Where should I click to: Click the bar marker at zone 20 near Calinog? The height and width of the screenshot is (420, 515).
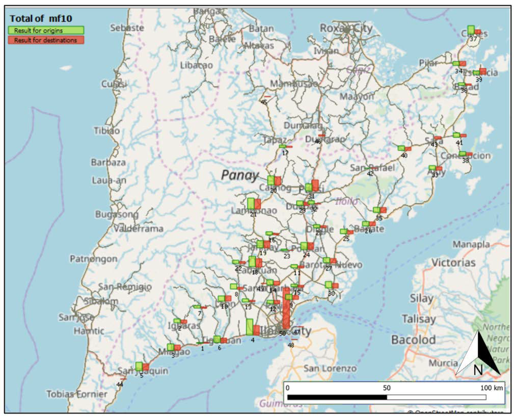274,181
